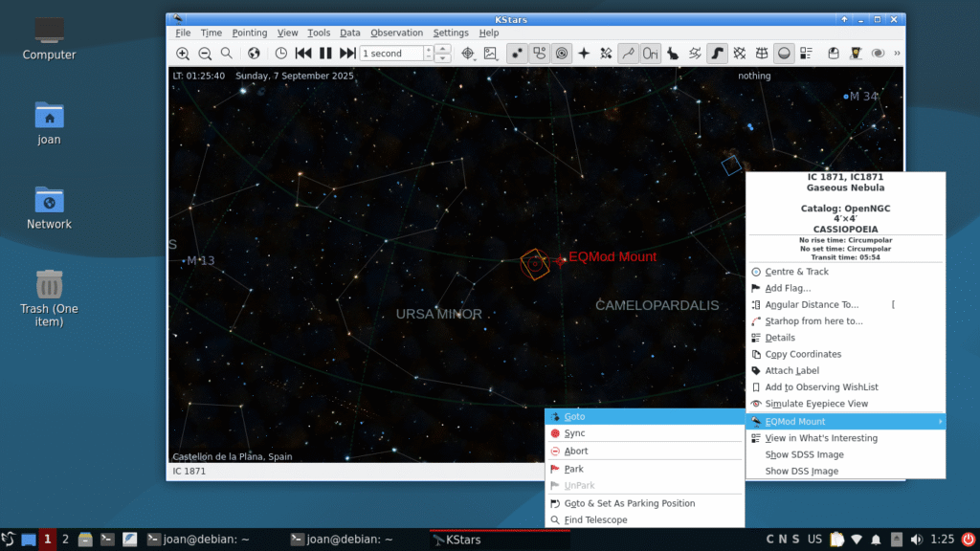Advance one step forward in time
980x551 pixels.
347,54
